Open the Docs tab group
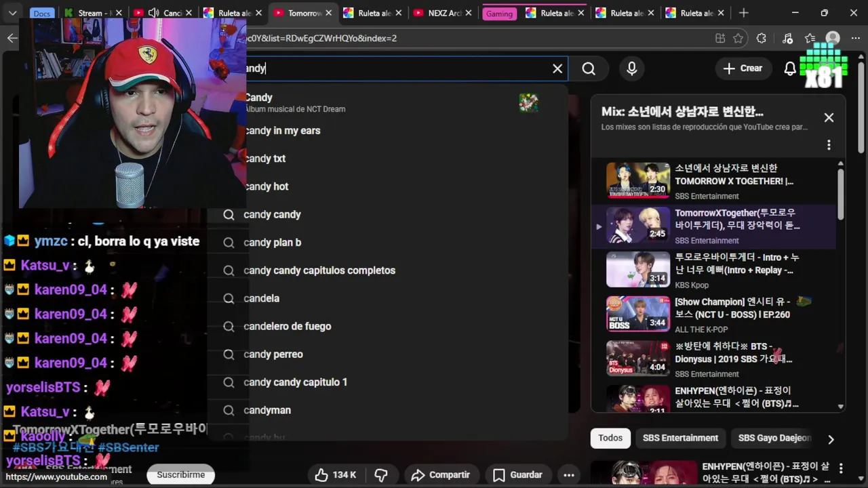This screenshot has height=488, width=868. click(x=42, y=14)
